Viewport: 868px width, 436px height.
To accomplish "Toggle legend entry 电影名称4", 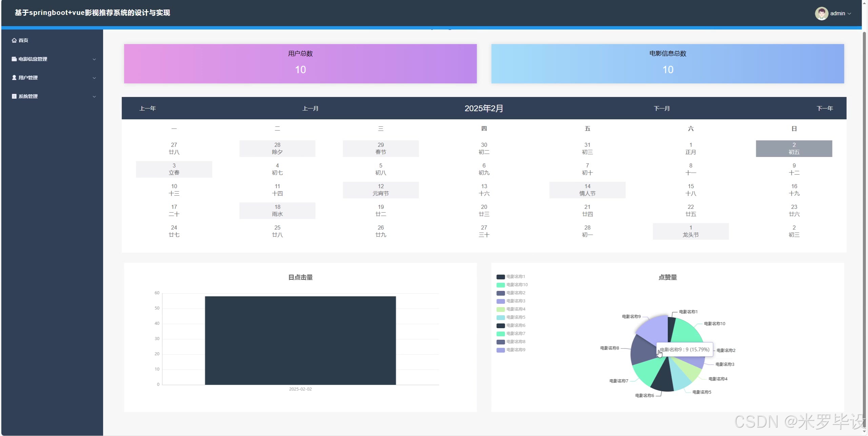I will (x=511, y=309).
